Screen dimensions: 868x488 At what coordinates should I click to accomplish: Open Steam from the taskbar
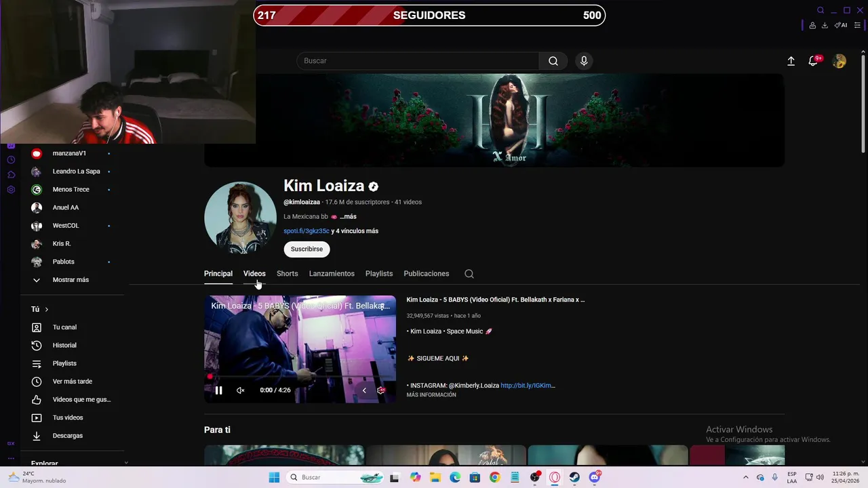(574, 477)
